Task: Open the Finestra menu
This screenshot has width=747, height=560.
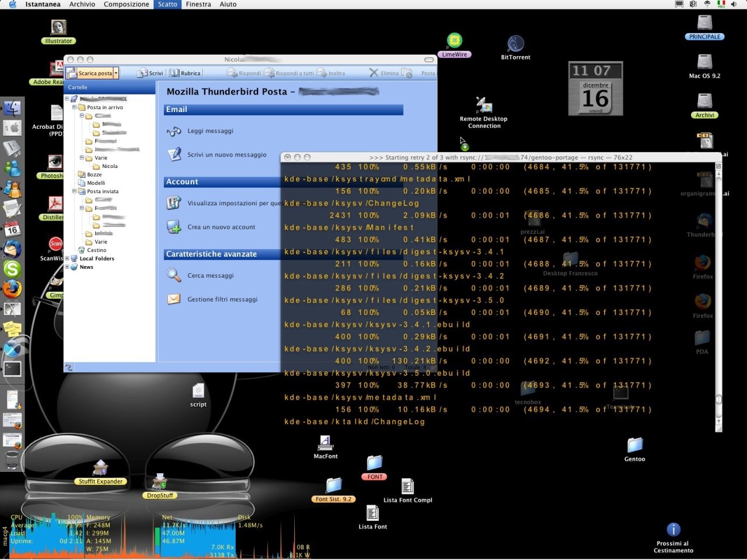Action: click(x=198, y=4)
